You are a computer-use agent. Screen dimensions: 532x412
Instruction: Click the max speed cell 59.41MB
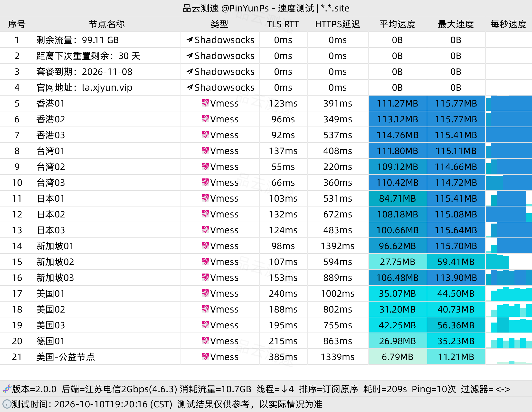(456, 262)
